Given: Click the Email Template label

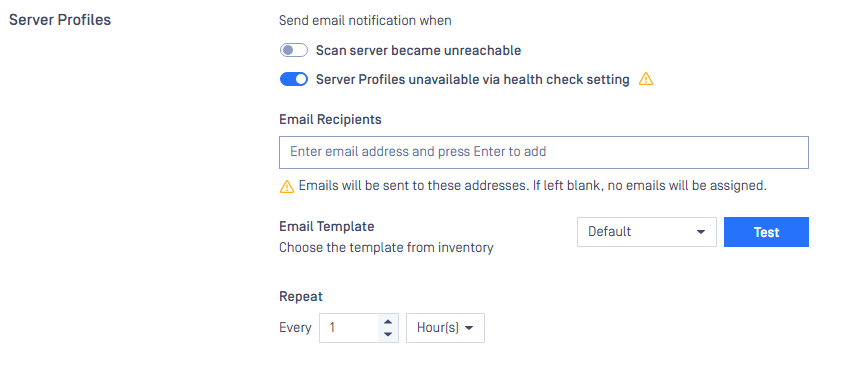Looking at the screenshot, I should (326, 226).
